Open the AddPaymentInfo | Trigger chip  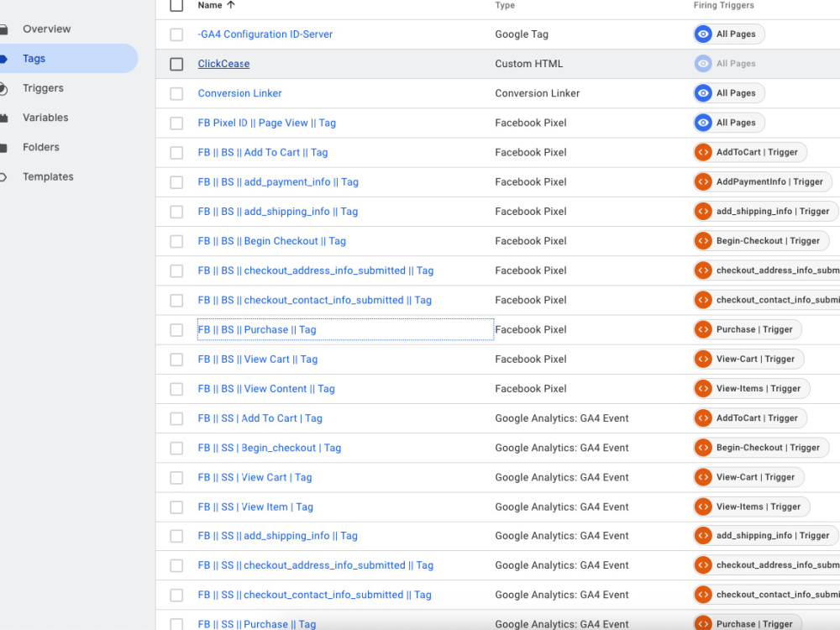[x=763, y=181]
